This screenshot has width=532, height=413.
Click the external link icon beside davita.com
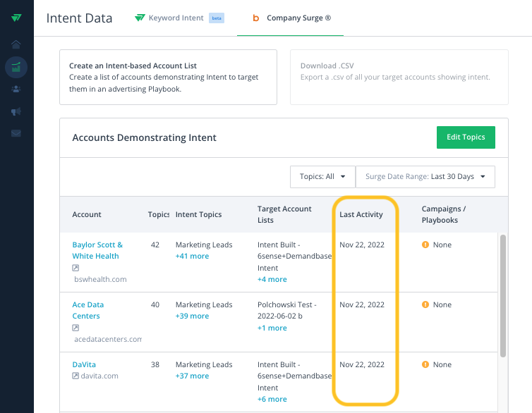tap(75, 376)
